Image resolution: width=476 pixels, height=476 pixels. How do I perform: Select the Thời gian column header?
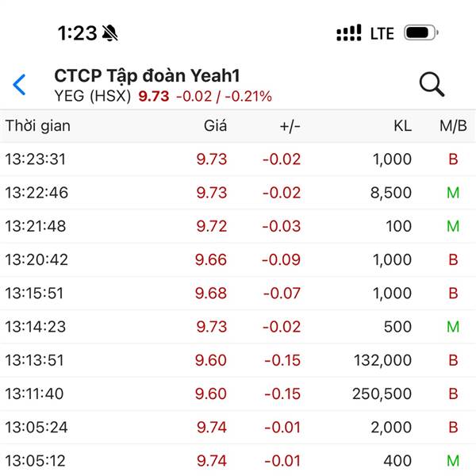(38, 125)
